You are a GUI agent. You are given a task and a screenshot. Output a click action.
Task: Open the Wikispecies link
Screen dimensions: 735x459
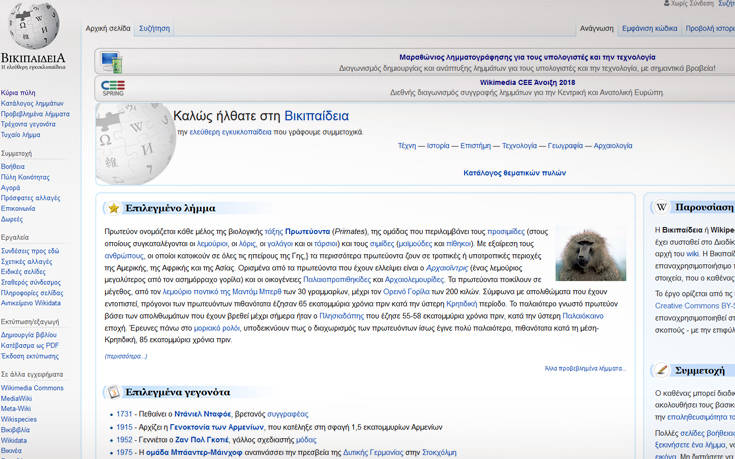[19, 419]
